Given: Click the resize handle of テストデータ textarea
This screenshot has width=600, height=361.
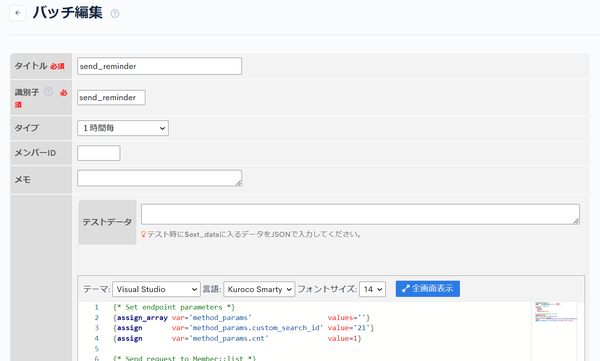Looking at the screenshot, I should [576, 221].
